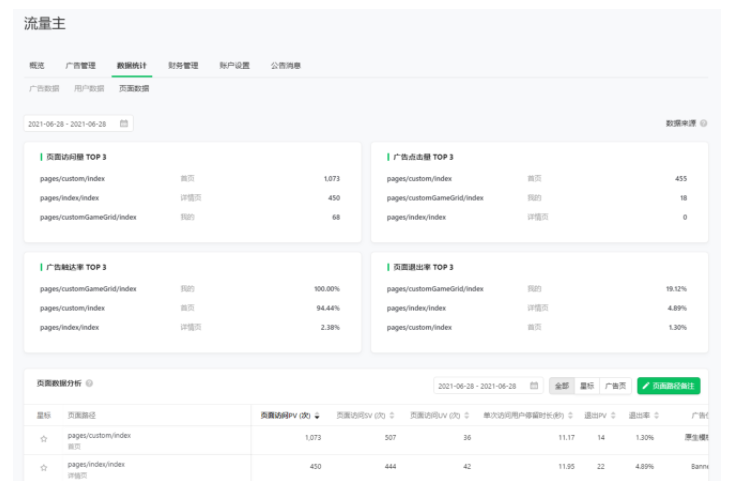Open the 财务管理 tab

point(183,66)
